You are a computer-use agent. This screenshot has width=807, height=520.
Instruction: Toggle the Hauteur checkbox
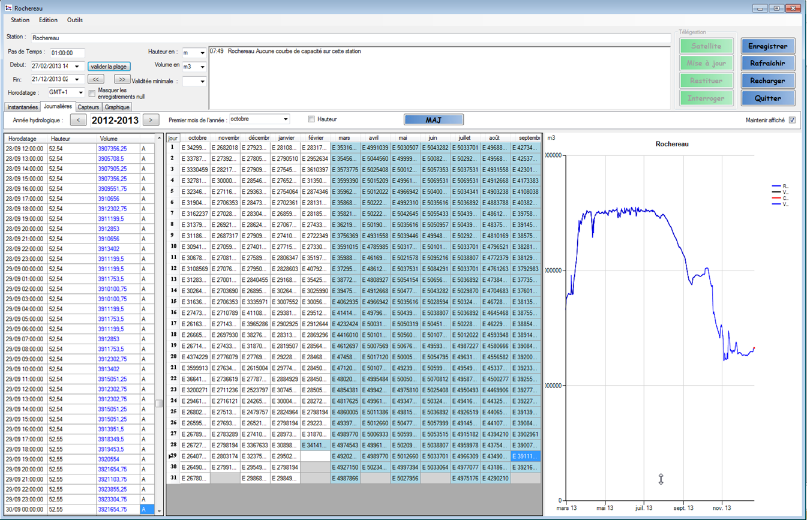(x=311, y=119)
